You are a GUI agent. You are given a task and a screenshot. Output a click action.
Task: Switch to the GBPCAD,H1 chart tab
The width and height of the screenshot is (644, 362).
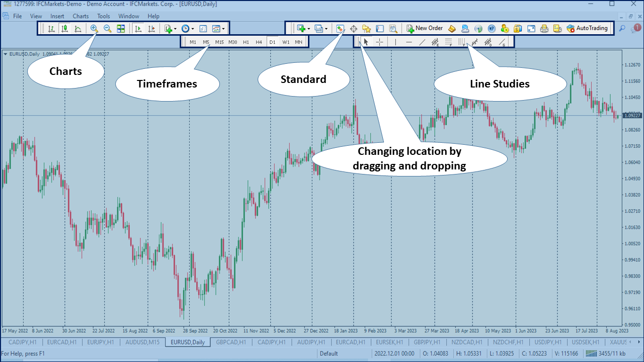(230, 342)
